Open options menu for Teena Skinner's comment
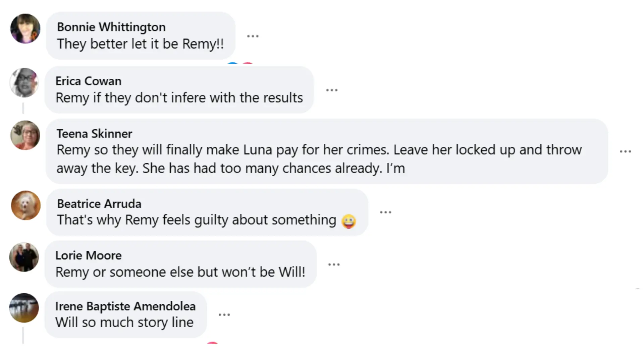The image size is (644, 362). tap(625, 152)
